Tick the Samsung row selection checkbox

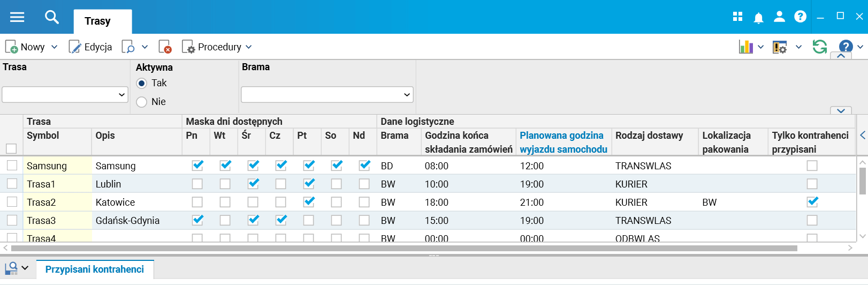(x=12, y=166)
